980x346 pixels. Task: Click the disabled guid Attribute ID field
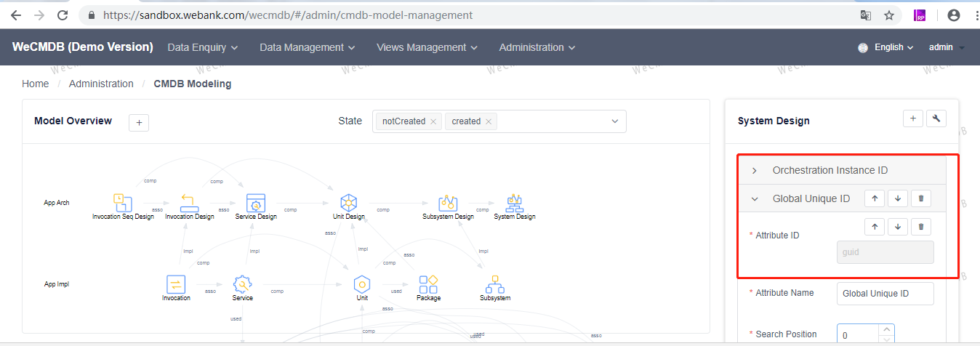click(885, 252)
